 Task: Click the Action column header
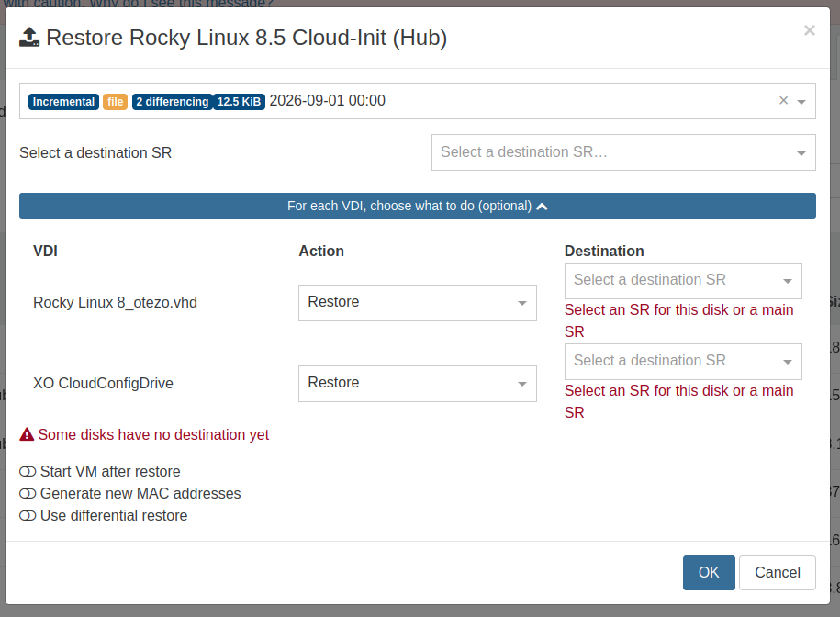tap(321, 251)
